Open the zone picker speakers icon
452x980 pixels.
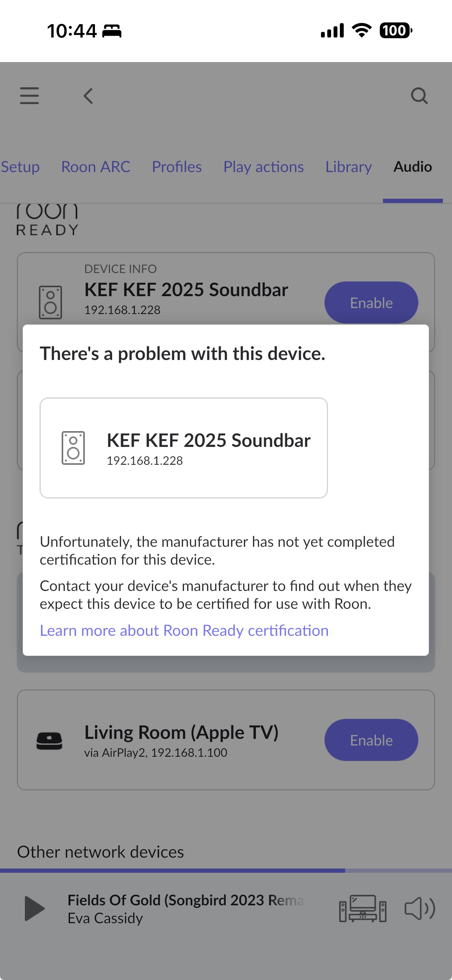coord(363,908)
